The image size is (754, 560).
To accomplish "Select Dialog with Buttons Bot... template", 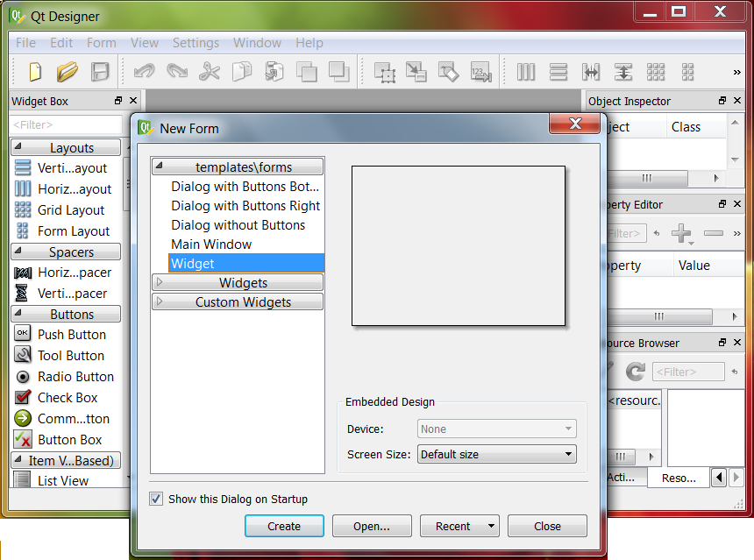I will tap(245, 187).
